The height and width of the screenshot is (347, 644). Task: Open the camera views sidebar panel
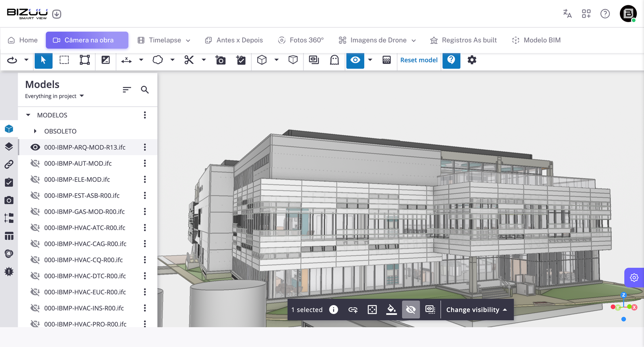click(x=9, y=200)
